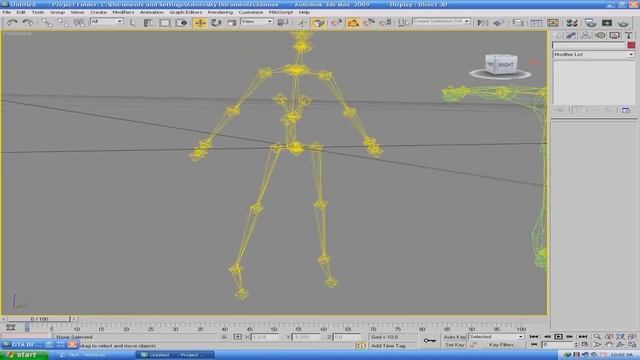
Task: Switch to the Display command panel tab
Action: tap(614, 36)
